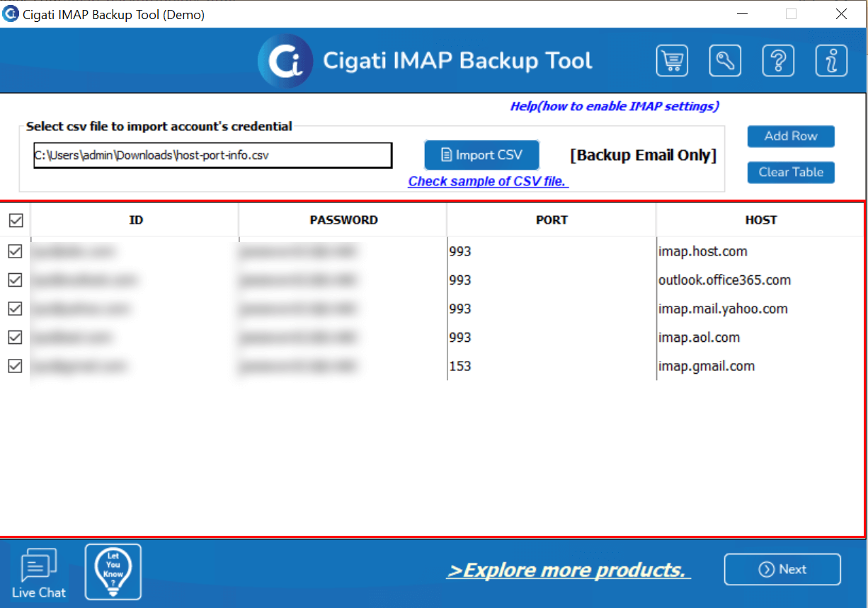This screenshot has height=608, width=868.
Task: Select port 993 cell for imap.host.com
Action: [x=552, y=251]
